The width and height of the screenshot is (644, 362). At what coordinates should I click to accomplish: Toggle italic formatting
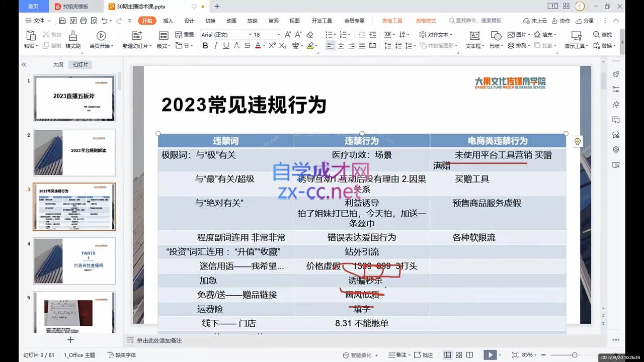[x=215, y=46]
